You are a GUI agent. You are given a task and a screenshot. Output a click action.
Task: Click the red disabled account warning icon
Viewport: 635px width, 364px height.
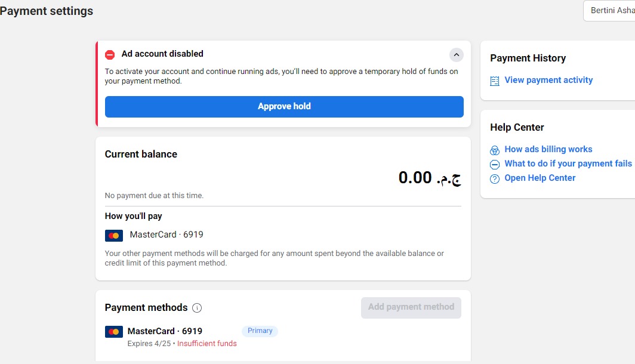click(x=110, y=55)
